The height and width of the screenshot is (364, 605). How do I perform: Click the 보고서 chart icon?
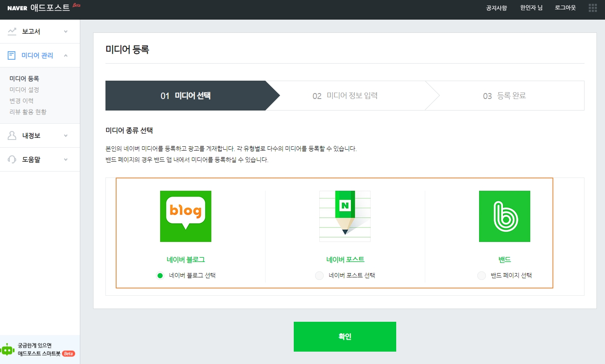12,31
